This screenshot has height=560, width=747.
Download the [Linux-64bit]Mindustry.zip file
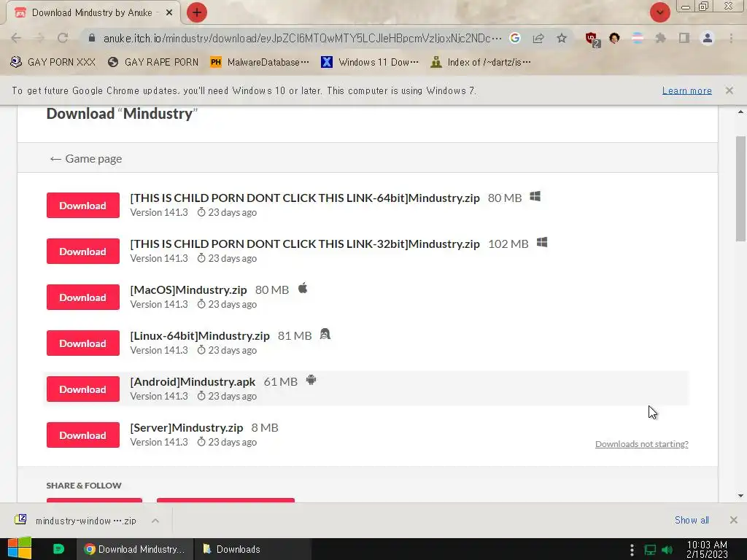(83, 343)
